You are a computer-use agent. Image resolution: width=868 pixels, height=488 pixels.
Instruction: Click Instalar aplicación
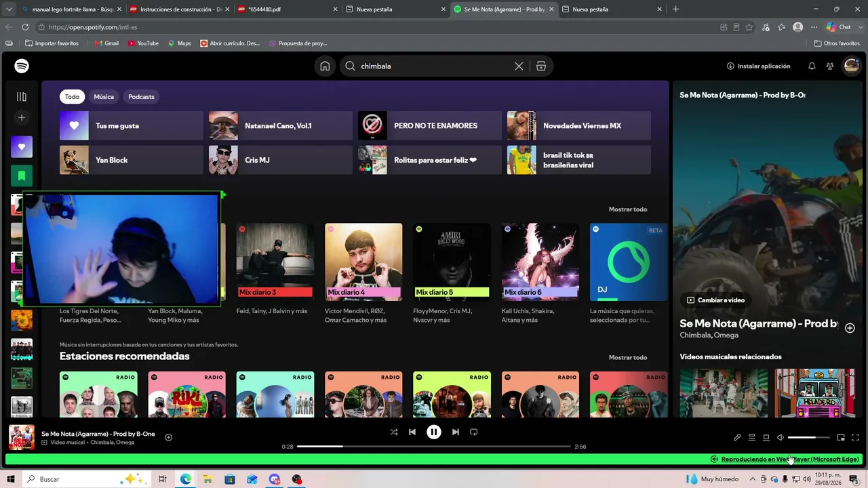[759, 66]
